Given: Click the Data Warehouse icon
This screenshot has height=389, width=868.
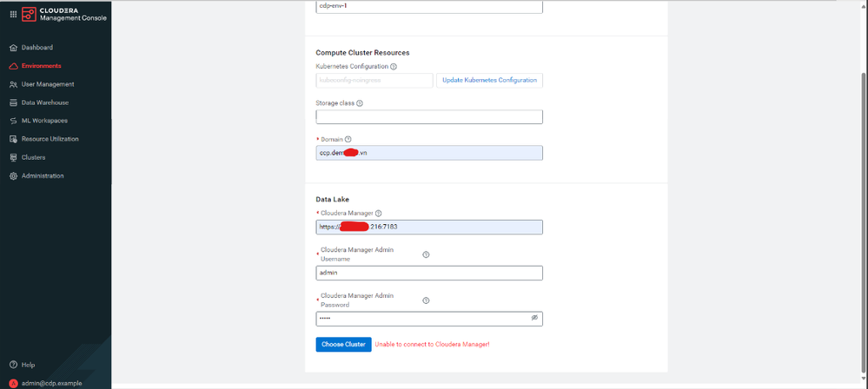Looking at the screenshot, I should pyautogui.click(x=13, y=103).
